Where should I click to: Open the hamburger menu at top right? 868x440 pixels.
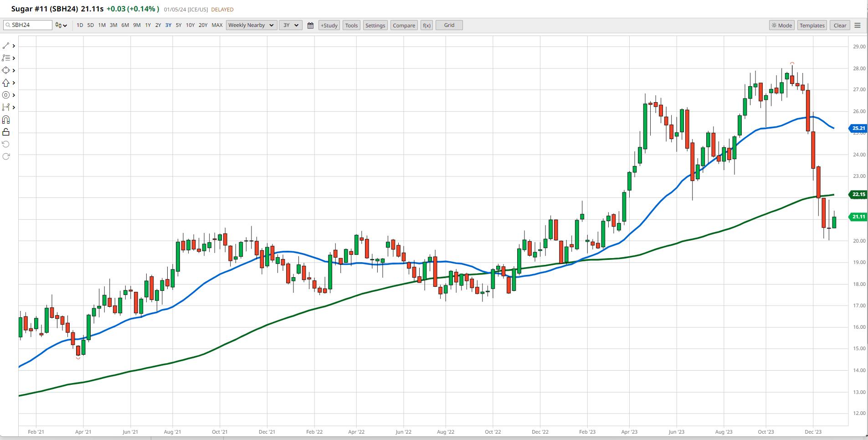coord(857,26)
